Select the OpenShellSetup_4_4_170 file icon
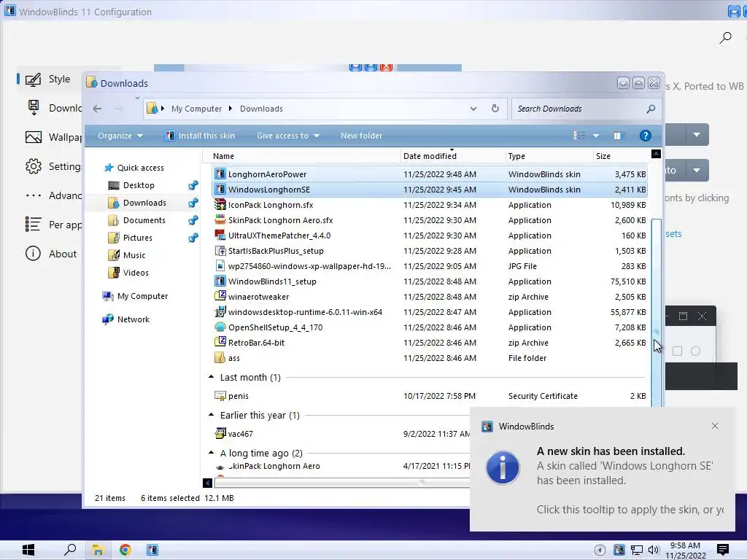The height and width of the screenshot is (560, 747). click(x=220, y=327)
